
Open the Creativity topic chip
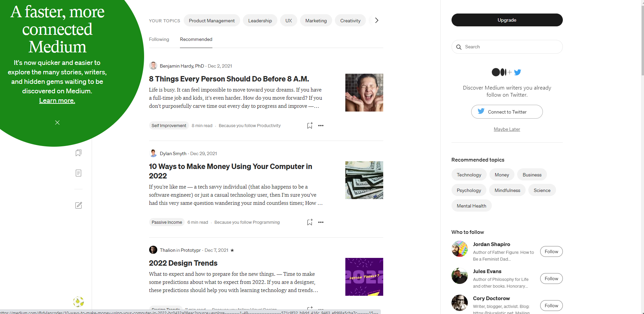(x=350, y=20)
